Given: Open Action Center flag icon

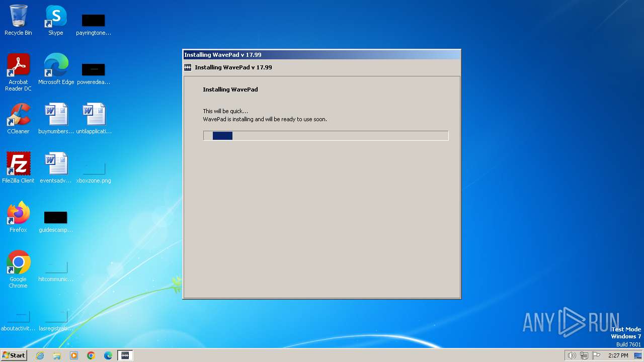Looking at the screenshot, I should [x=596, y=355].
